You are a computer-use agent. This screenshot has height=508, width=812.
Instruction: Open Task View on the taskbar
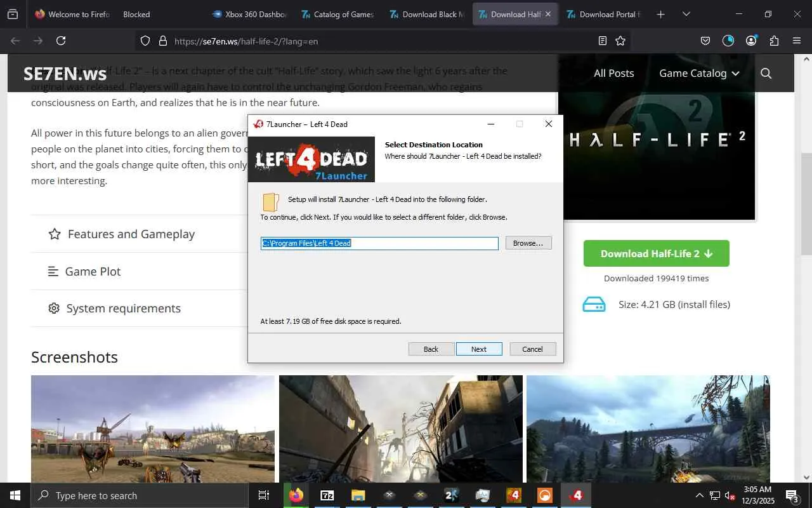264,495
